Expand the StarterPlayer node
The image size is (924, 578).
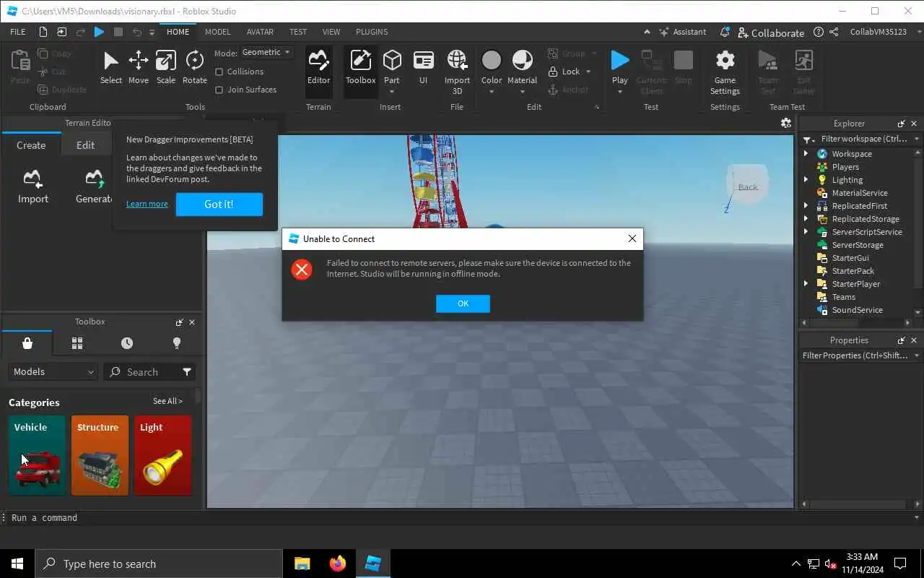coord(806,284)
